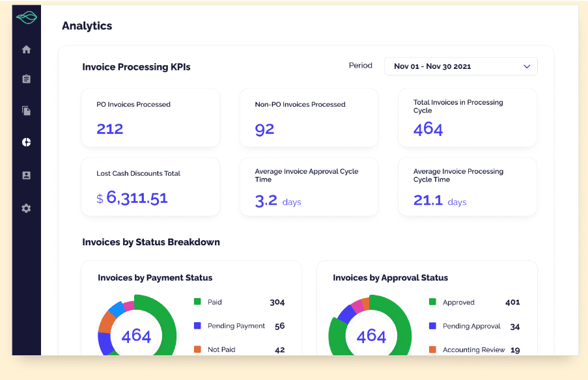The width and height of the screenshot is (588, 380).
Task: Go to Home via the house icon
Action: (x=27, y=49)
